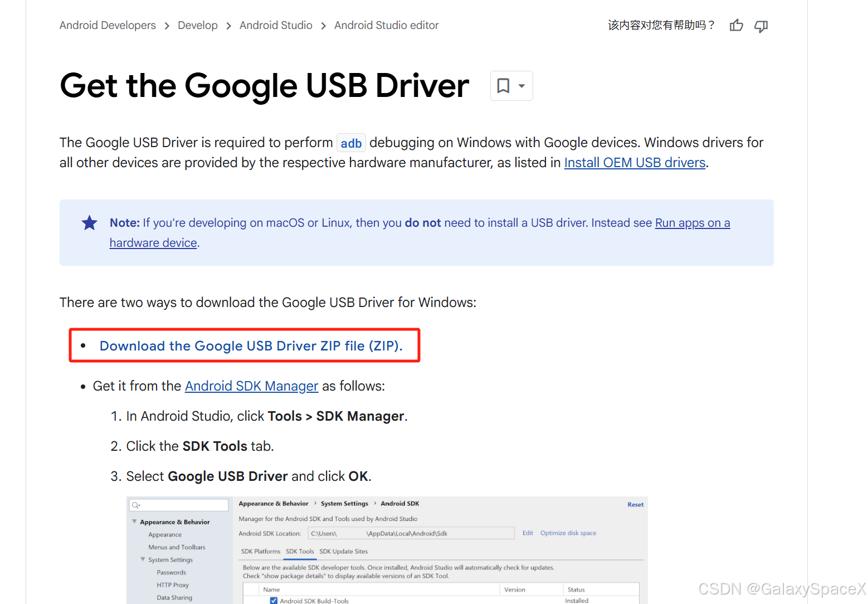Collapse the Appearance & Behavior tree node

134,522
